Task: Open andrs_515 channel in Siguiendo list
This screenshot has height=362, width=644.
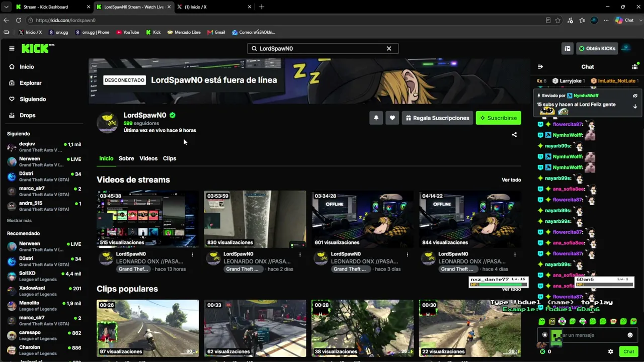Action: (44, 206)
